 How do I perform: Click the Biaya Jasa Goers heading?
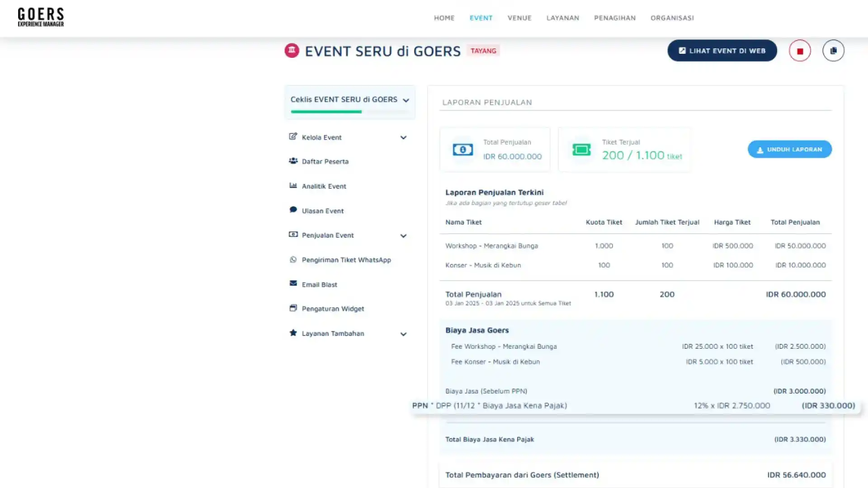tap(477, 330)
